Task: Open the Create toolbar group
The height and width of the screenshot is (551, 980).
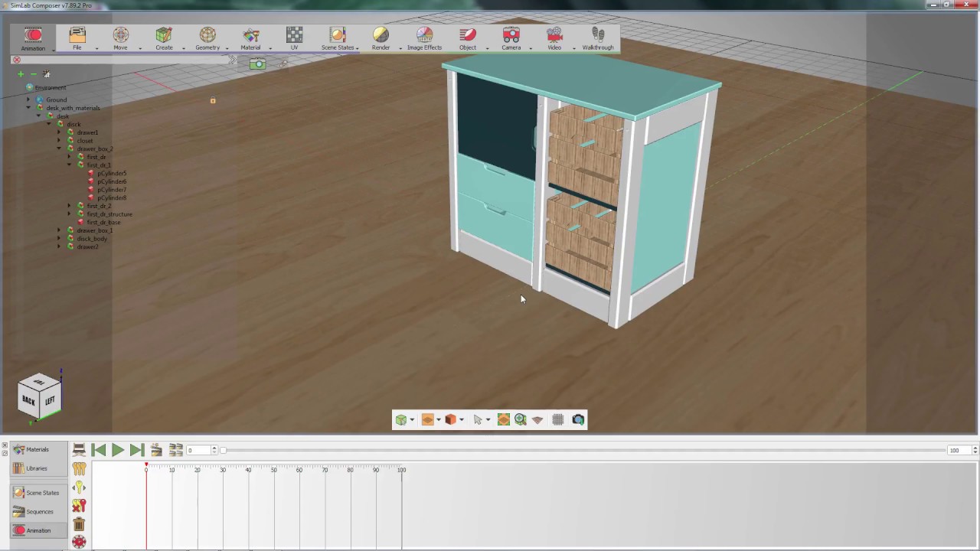Action: pyautogui.click(x=164, y=39)
